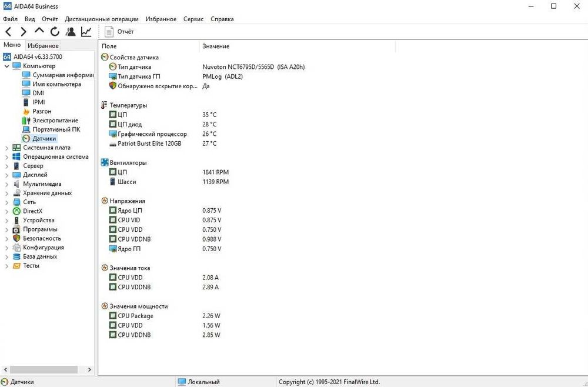
Task: Click the Системная плата motherboard icon
Action: pos(16,148)
